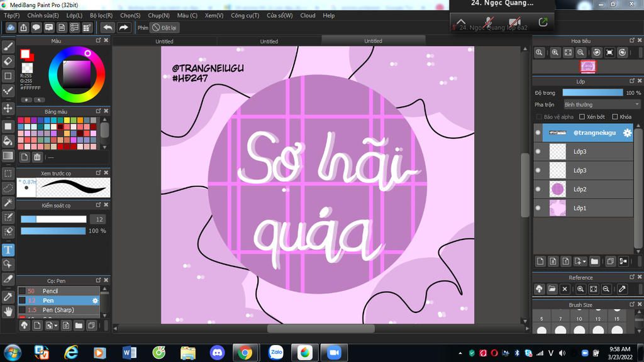The height and width of the screenshot is (362, 644).
Task: Click the Redo arrow in toolbar
Action: pyautogui.click(x=123, y=28)
